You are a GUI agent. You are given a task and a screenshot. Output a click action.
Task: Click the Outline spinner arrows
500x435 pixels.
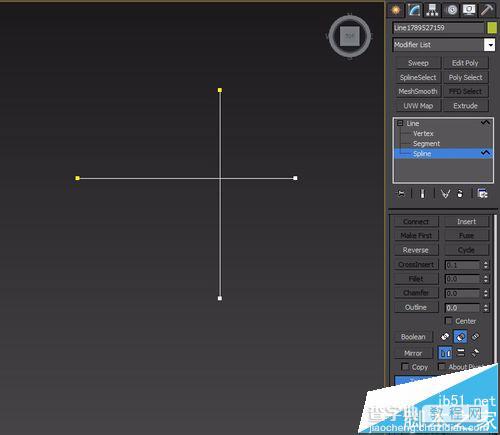486,308
